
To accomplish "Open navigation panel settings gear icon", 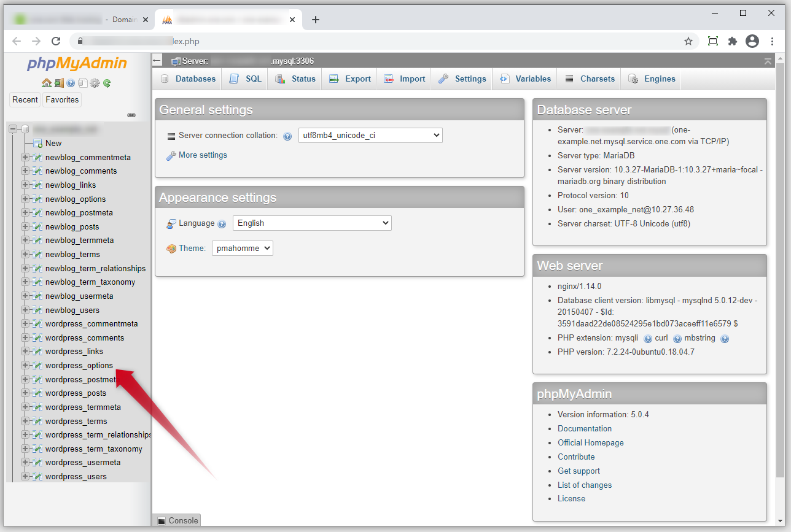I will [95, 83].
